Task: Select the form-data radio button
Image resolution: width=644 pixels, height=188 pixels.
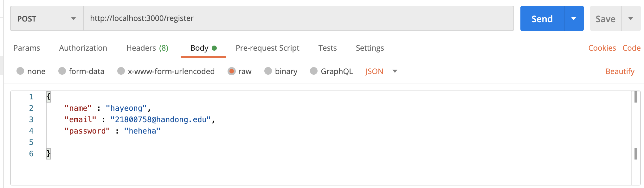Action: coord(62,71)
